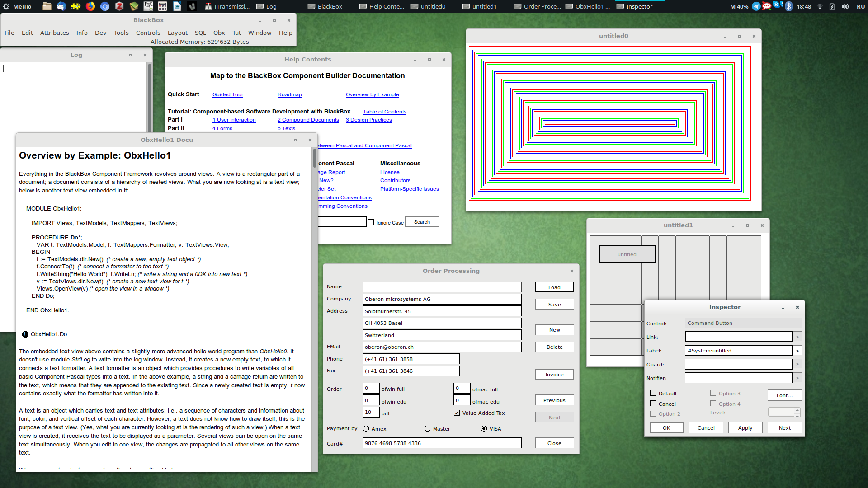Uncheck the Value Added Tax checkbox
The width and height of the screenshot is (868, 488).
tap(457, 413)
